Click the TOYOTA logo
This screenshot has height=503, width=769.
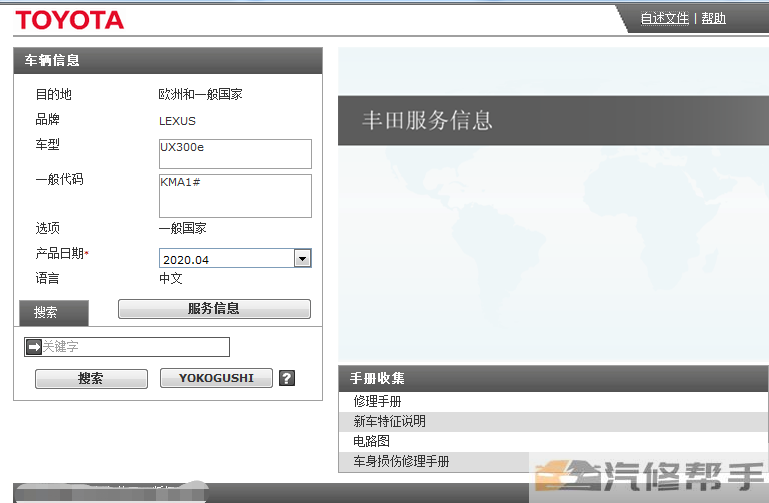pyautogui.click(x=70, y=20)
